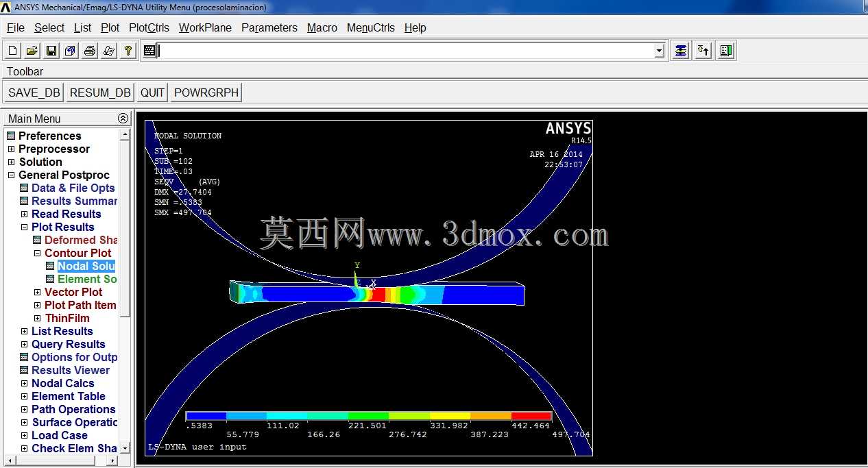Open the command input history dropdown arrow
Viewport: 868px width, 468px height.
coord(659,51)
